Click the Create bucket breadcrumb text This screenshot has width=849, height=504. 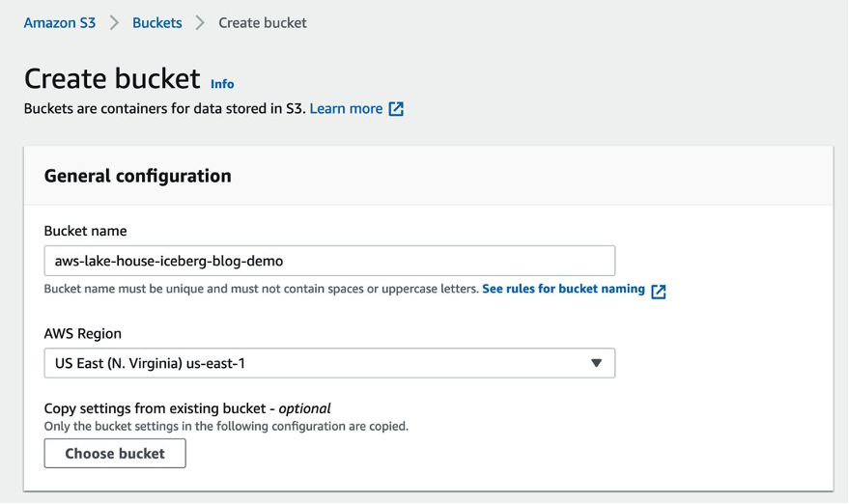tap(263, 23)
